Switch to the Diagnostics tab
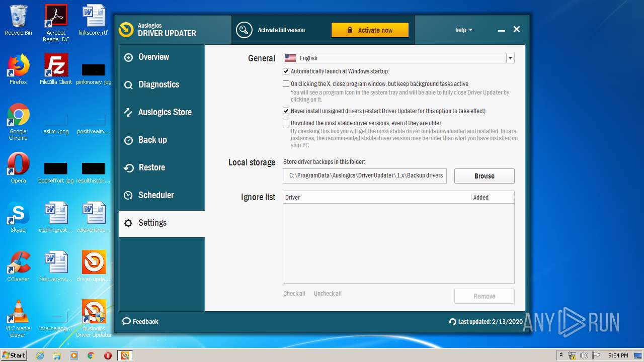The width and height of the screenshot is (644, 362). click(162, 85)
